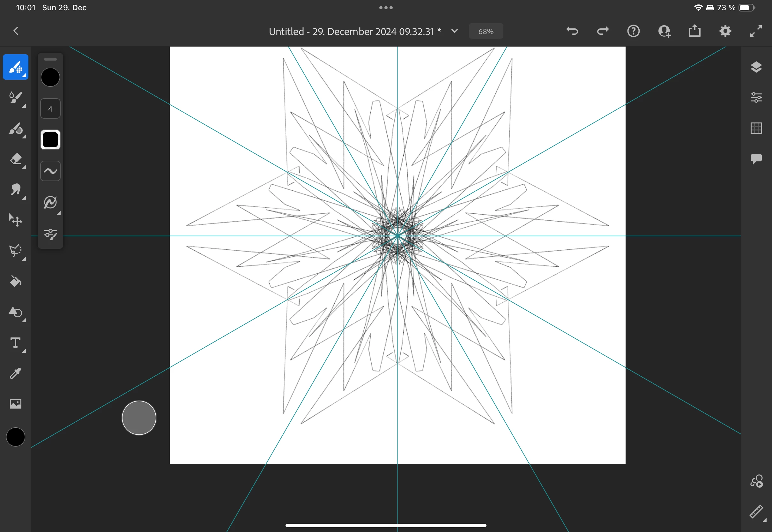The width and height of the screenshot is (772, 532).
Task: Open the three-dot multitasking menu
Action: [x=386, y=7]
